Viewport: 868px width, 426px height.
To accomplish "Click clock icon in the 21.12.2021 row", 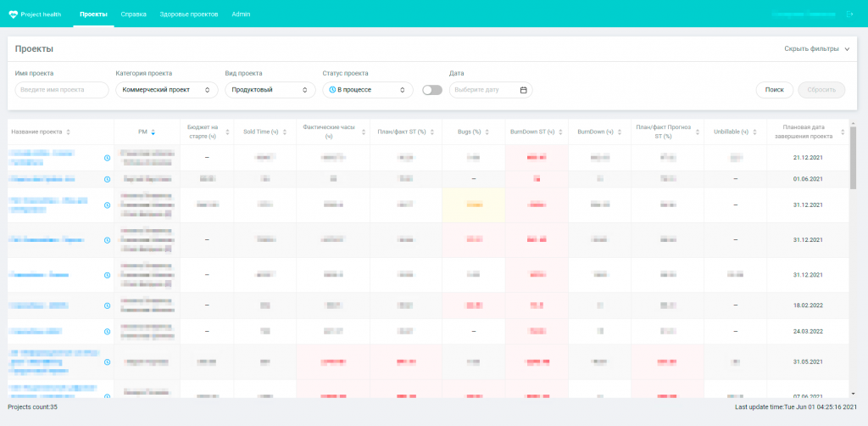I will [x=108, y=158].
